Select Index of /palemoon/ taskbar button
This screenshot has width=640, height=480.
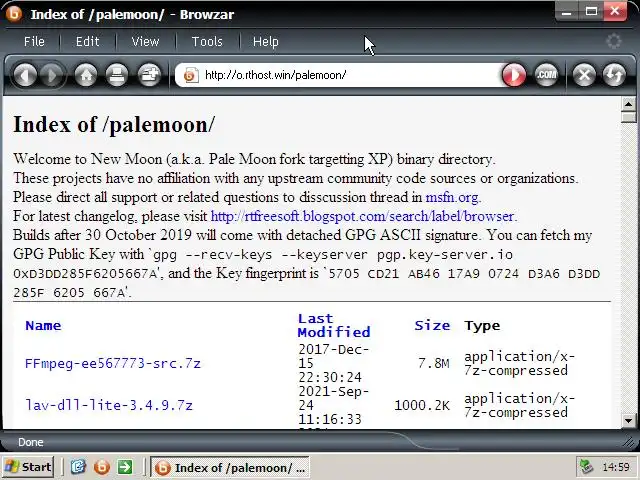coord(230,467)
